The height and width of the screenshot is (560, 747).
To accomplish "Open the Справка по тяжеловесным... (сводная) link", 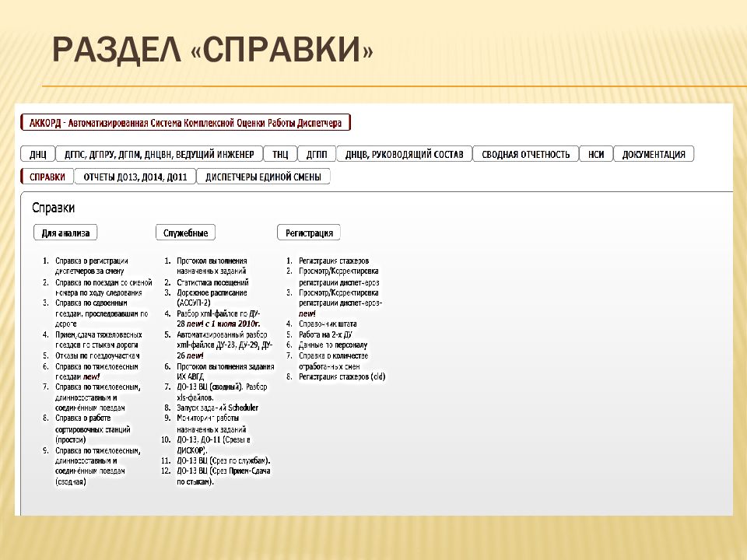I will (x=98, y=466).
